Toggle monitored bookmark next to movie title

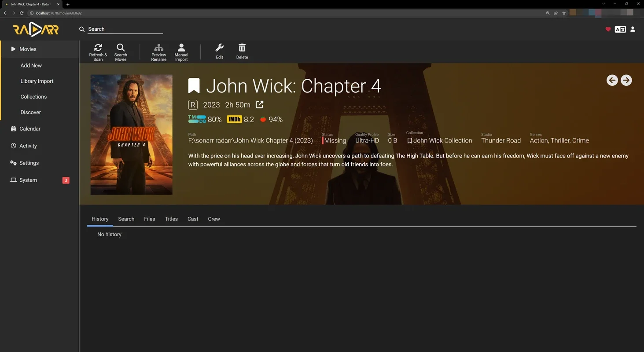[x=194, y=86]
